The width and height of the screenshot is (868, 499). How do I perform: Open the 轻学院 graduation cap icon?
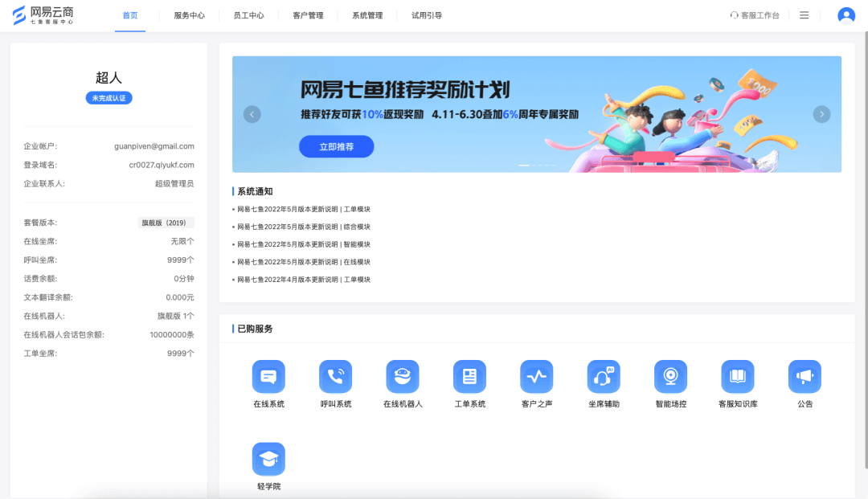click(268, 459)
